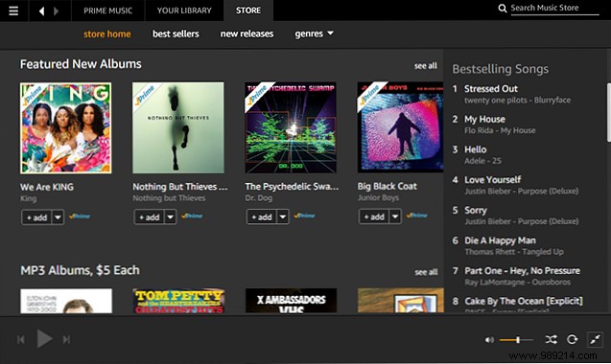Click Thomas Rhett - Tangled Up subtitle
The height and width of the screenshot is (364, 611).
pos(514,252)
